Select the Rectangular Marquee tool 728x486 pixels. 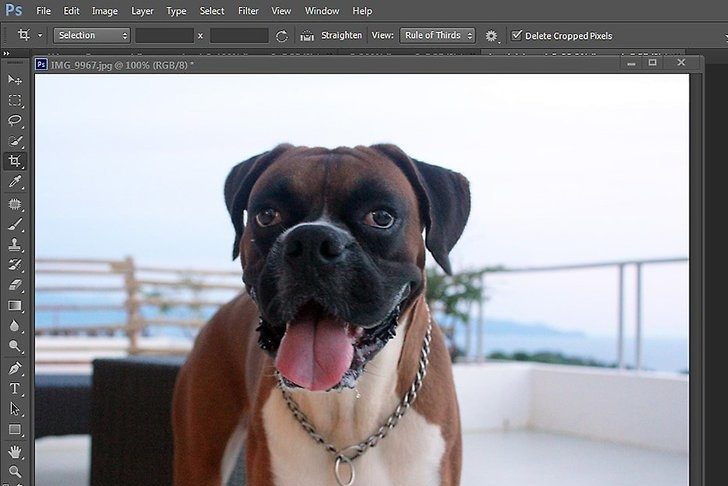(x=15, y=101)
